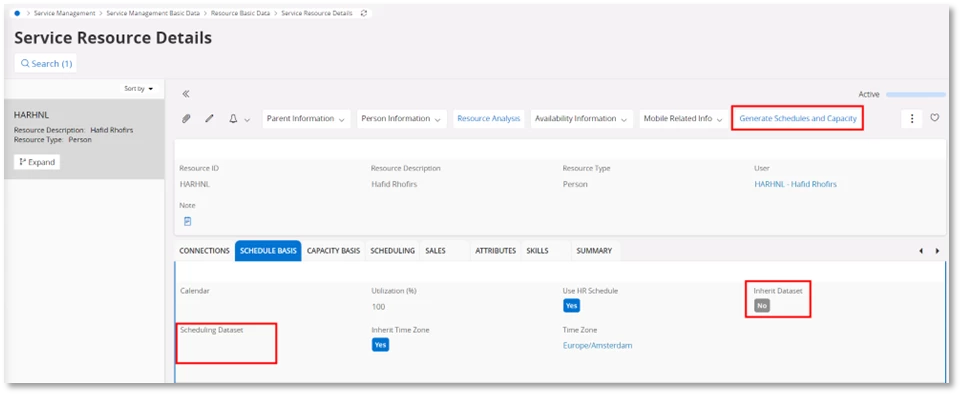The image size is (962, 396).
Task: Go to Service Management Basic Data breadcrumb
Action: [x=153, y=13]
